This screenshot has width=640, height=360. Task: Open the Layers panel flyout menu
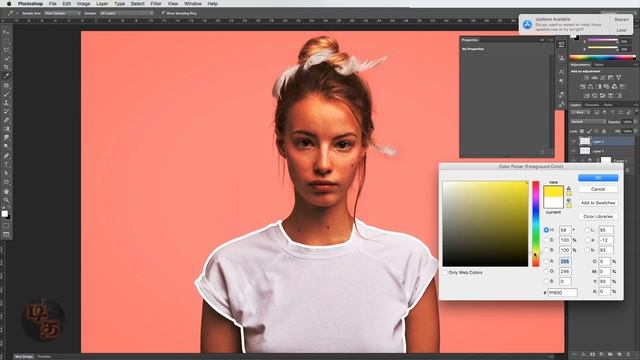click(x=636, y=105)
